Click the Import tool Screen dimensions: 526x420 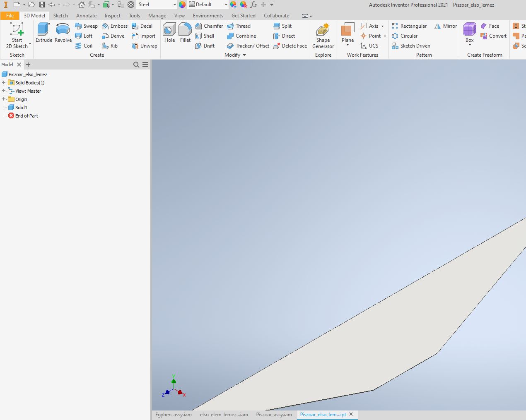(x=143, y=36)
